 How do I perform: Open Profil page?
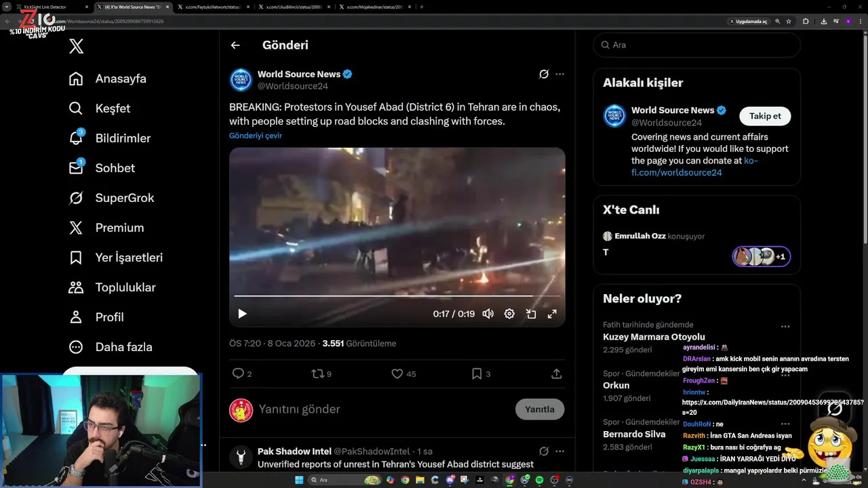(x=96, y=317)
